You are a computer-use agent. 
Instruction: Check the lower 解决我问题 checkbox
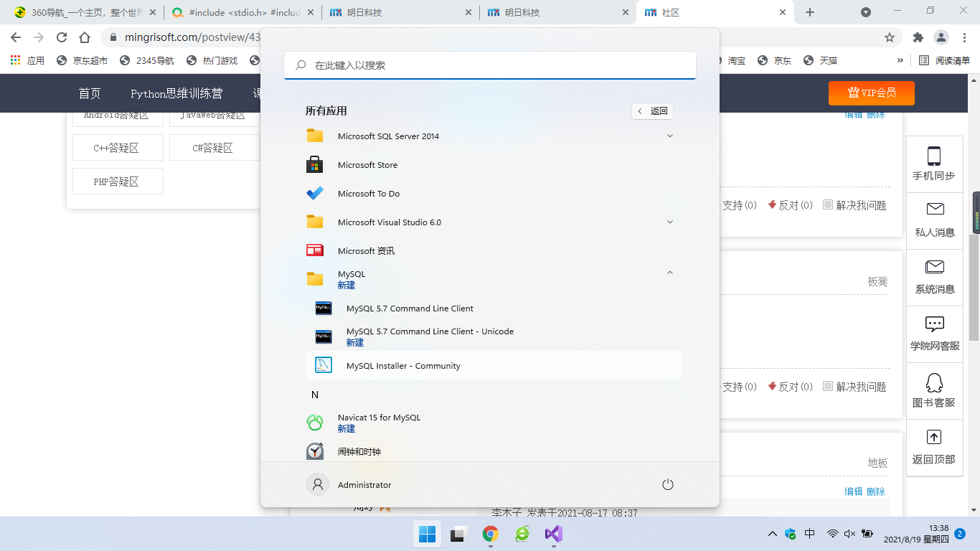pos(828,386)
